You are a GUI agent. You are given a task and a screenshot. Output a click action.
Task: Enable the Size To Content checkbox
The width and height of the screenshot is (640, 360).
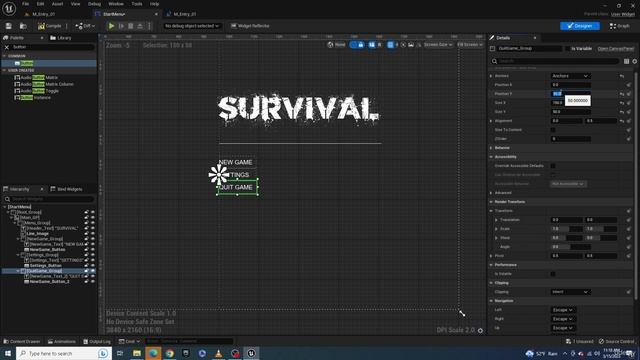553,130
